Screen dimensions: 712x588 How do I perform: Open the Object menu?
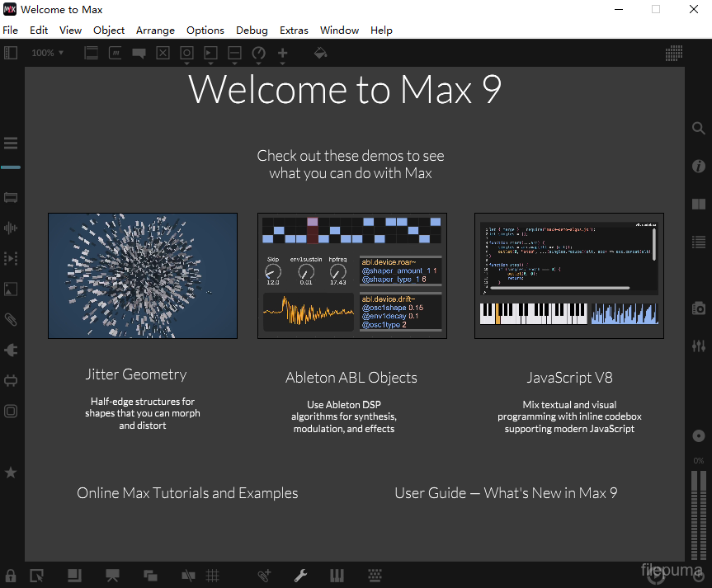click(x=109, y=31)
